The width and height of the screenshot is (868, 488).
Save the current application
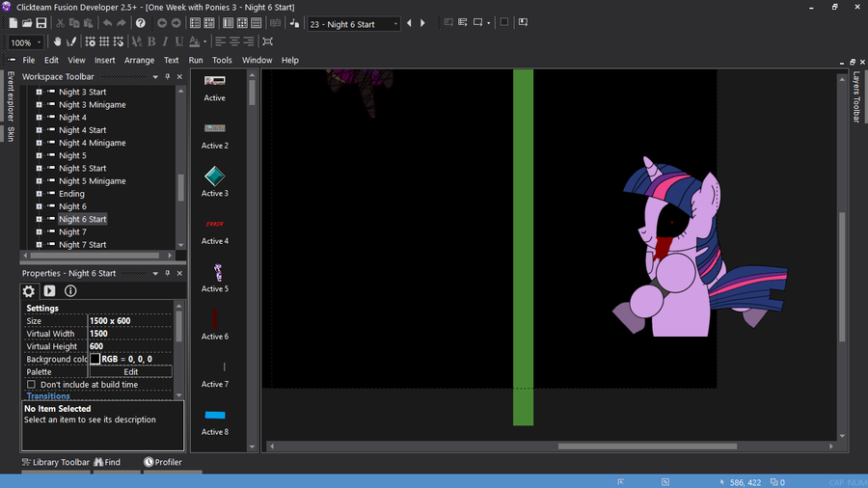click(x=41, y=23)
